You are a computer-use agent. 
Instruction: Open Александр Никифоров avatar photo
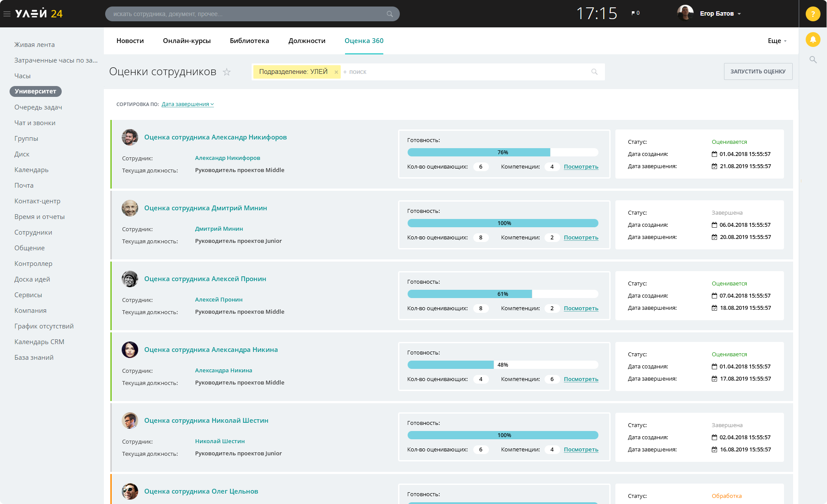point(130,137)
